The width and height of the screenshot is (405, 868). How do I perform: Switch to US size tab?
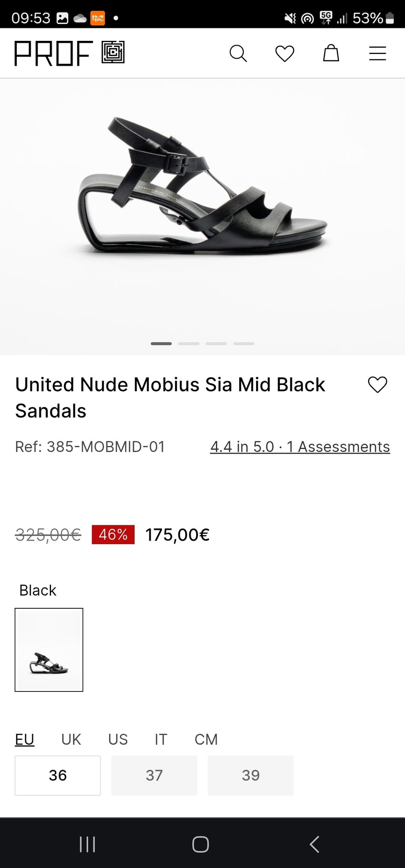point(118,739)
